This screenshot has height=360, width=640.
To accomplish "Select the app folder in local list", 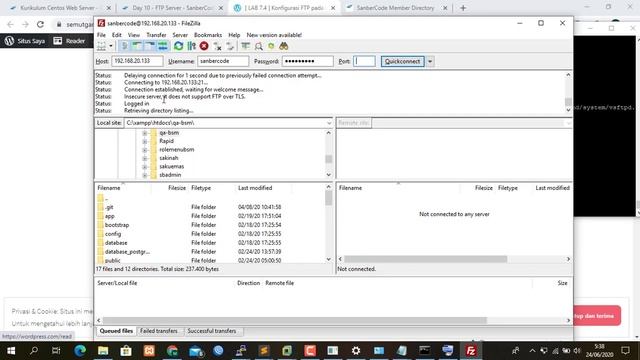I will point(109,216).
